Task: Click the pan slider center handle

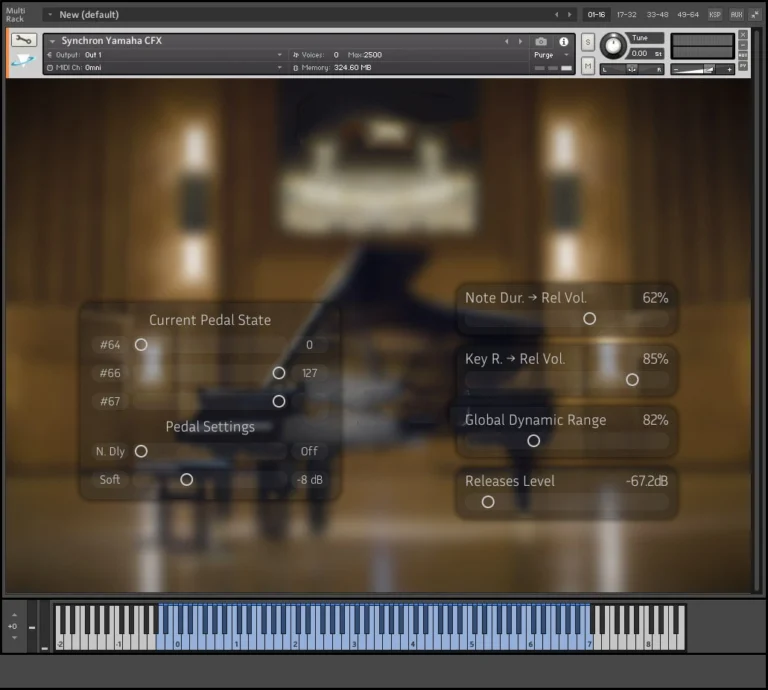Action: [x=632, y=70]
